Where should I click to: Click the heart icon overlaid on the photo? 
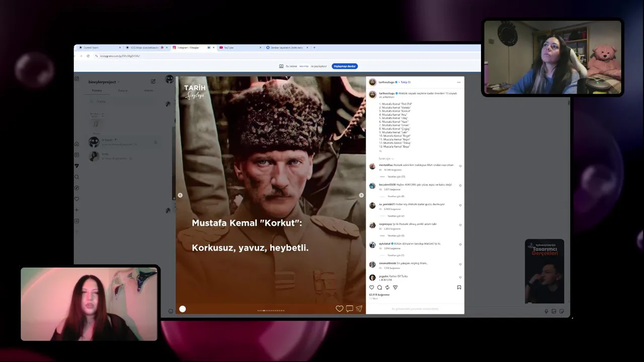(340, 309)
